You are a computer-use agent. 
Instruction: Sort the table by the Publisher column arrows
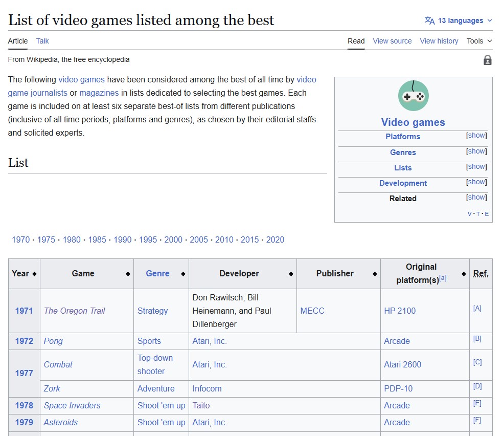[x=375, y=273]
